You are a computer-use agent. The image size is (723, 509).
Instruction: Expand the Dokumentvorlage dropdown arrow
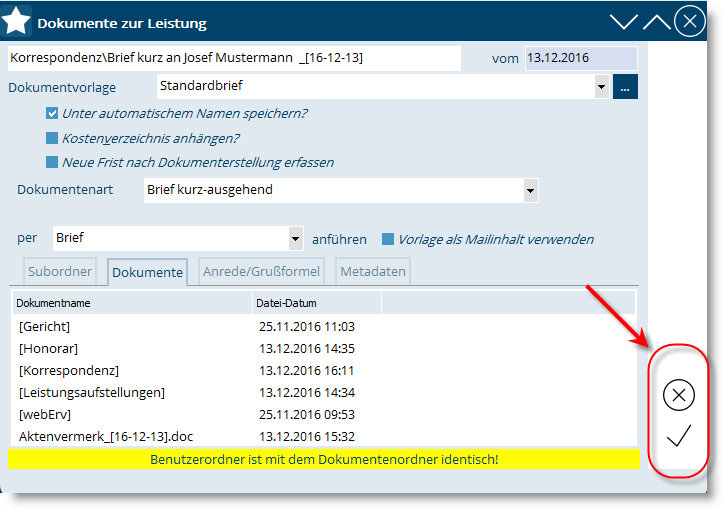coord(601,87)
